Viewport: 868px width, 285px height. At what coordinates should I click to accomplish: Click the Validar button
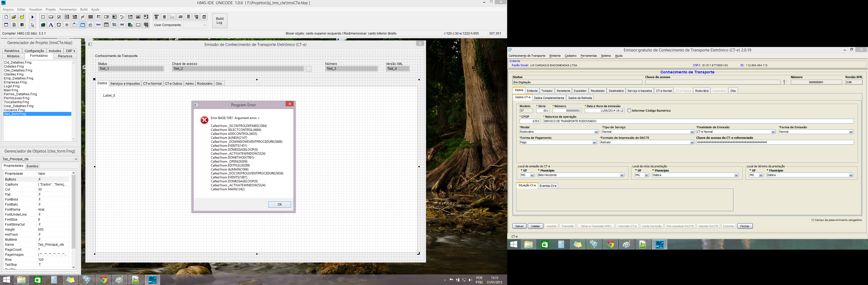535,226
